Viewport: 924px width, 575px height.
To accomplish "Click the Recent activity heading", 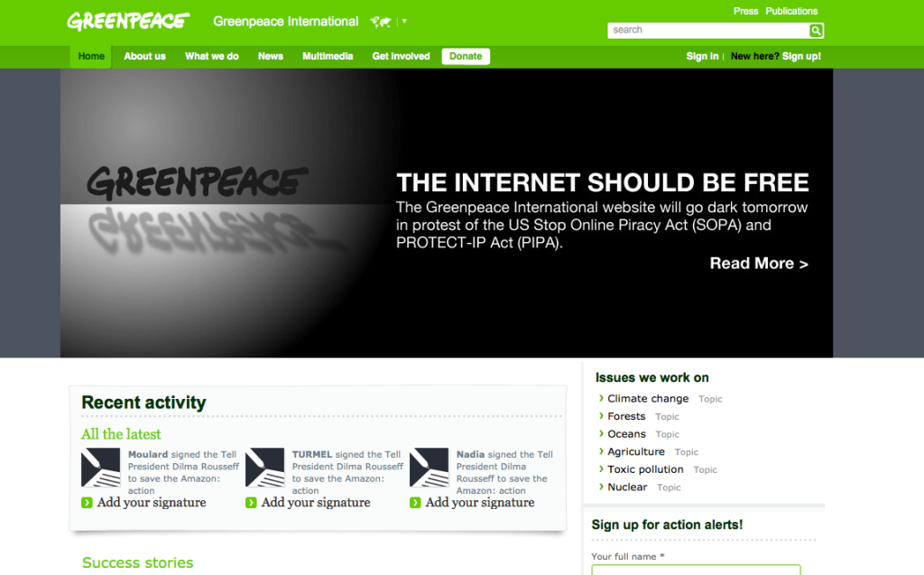I will pos(143,403).
